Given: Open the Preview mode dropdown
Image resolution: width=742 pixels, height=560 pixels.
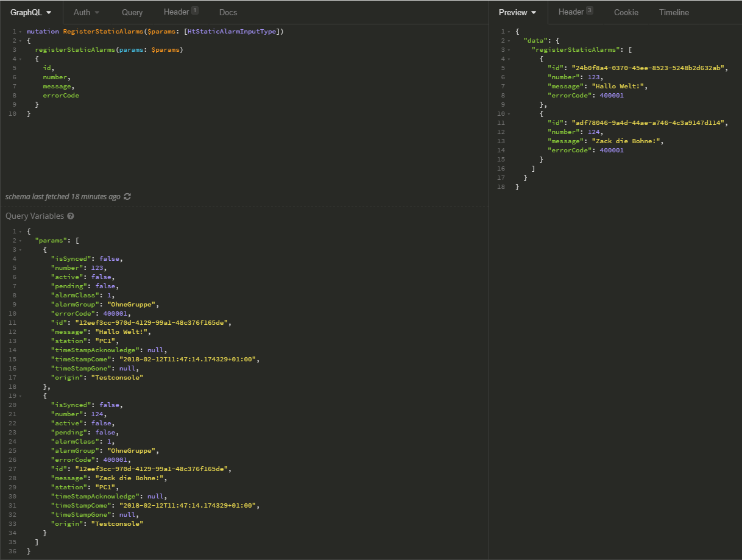Looking at the screenshot, I should (x=517, y=12).
